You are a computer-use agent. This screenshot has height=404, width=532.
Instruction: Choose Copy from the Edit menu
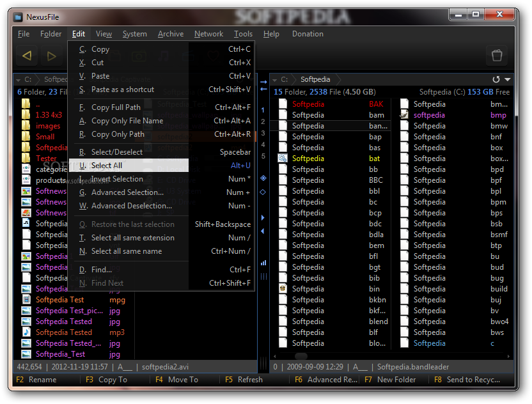tap(162, 49)
